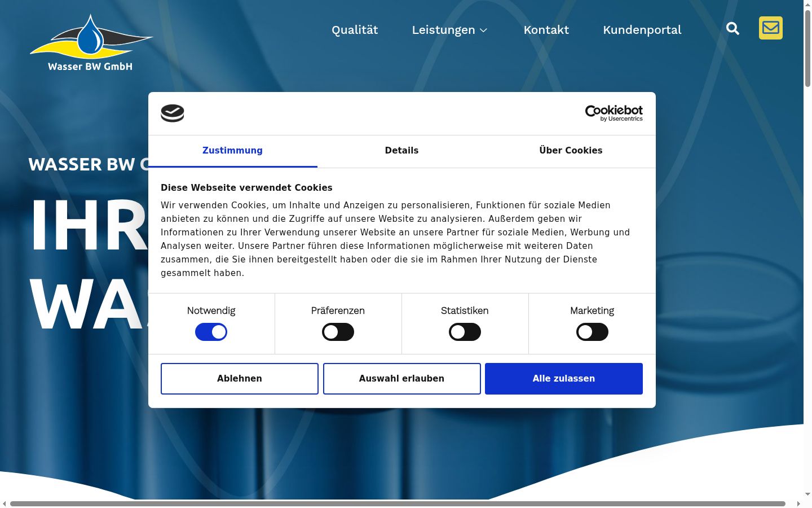Select the Zustimmung tab
This screenshot has width=812, height=508.
pyautogui.click(x=232, y=151)
